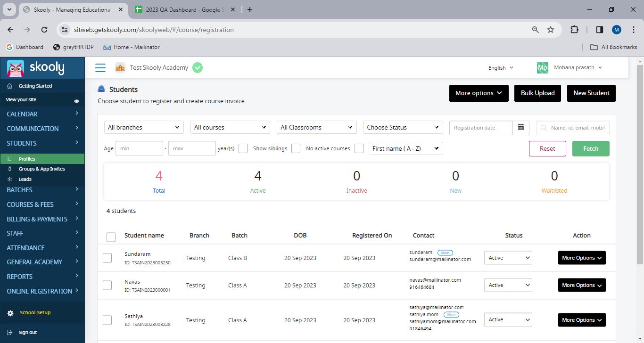
Task: Click the Skooly owl logo
Action: (16, 68)
